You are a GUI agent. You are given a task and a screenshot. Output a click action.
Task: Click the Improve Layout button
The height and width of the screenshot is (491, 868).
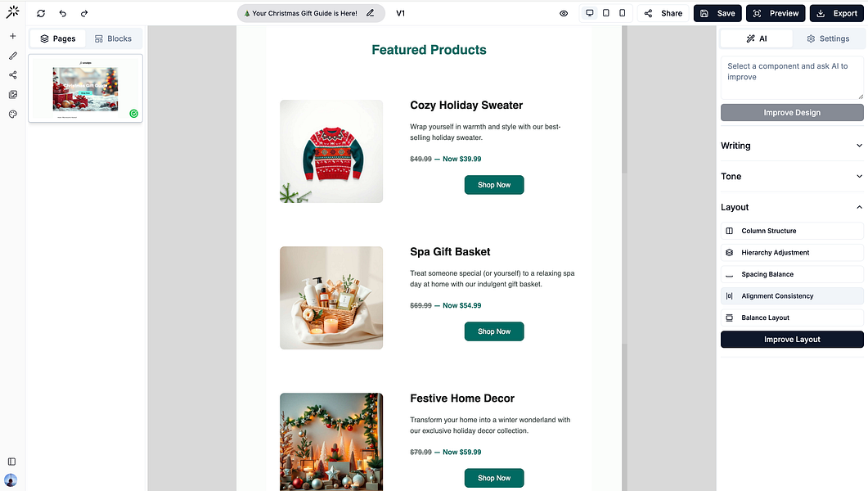(791, 340)
